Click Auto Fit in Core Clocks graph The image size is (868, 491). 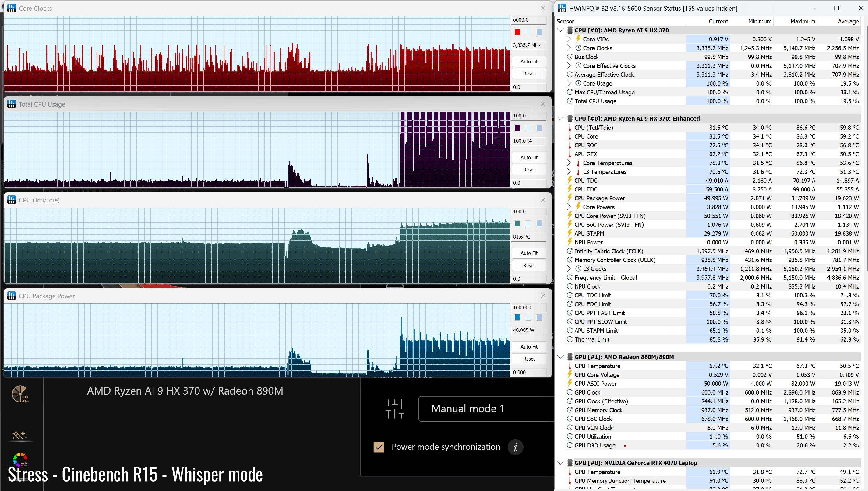[529, 61]
